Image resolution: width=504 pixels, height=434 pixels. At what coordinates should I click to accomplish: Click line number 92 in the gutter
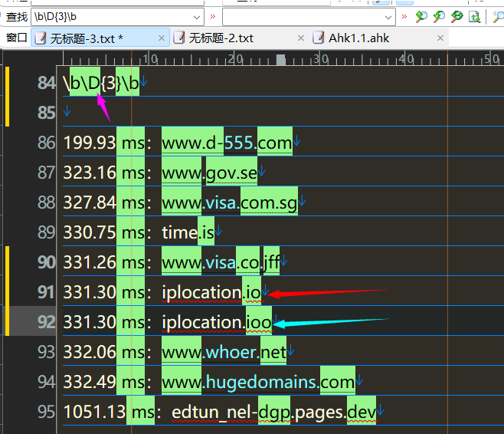[x=46, y=322]
